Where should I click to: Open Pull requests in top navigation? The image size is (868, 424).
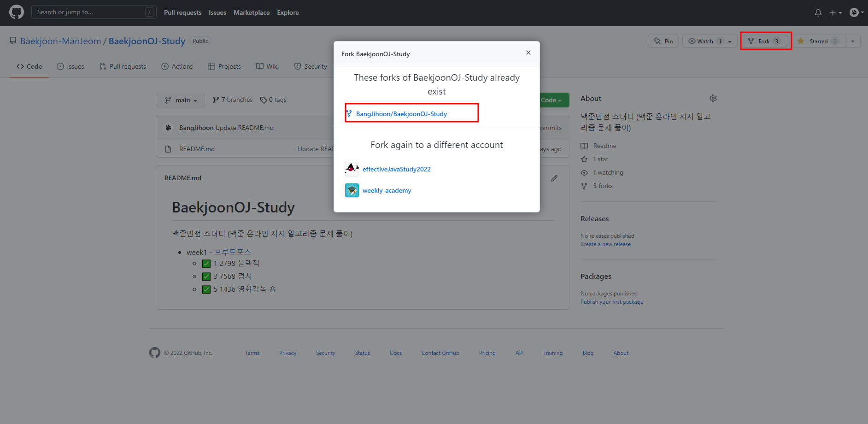click(182, 12)
